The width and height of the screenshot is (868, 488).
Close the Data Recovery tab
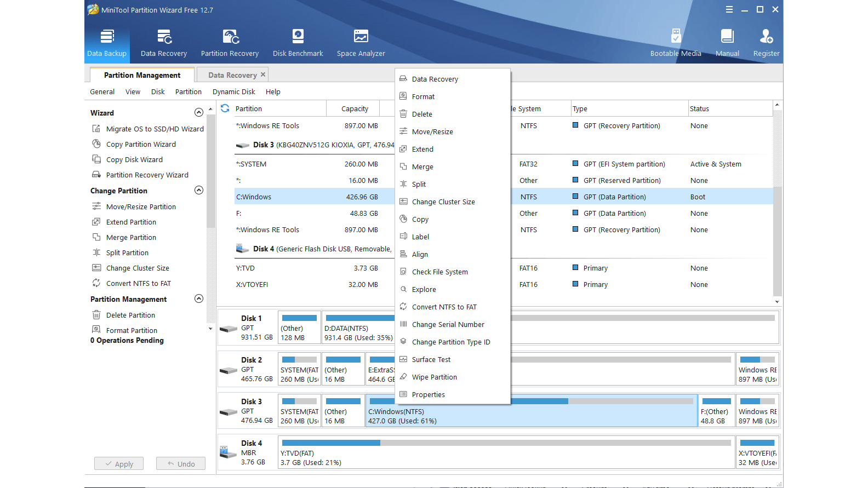click(x=263, y=74)
